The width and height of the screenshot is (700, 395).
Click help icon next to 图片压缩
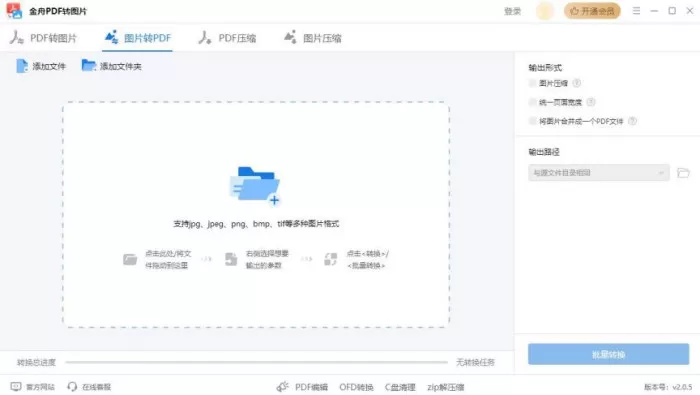pos(576,83)
